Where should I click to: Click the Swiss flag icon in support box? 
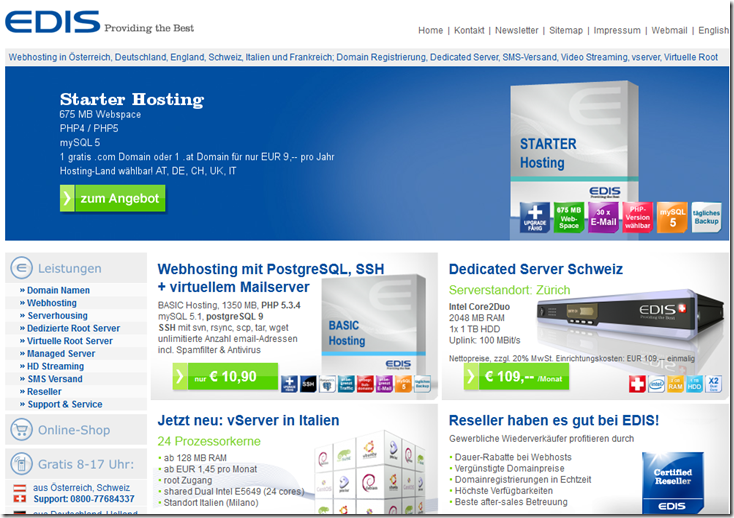(x=20, y=499)
